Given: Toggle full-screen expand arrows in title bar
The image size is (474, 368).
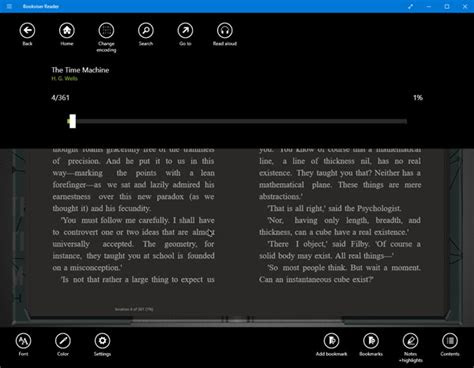Looking at the screenshot, I should coord(410,6).
